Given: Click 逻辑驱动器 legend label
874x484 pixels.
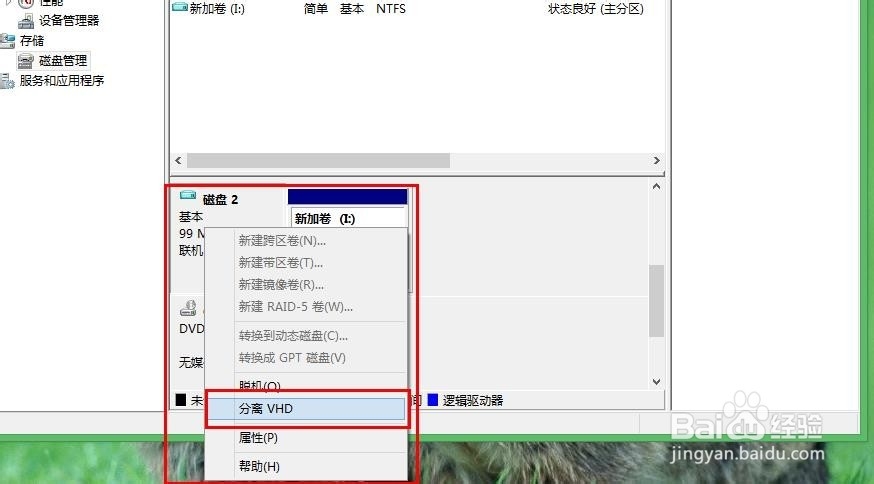Looking at the screenshot, I should (x=473, y=400).
